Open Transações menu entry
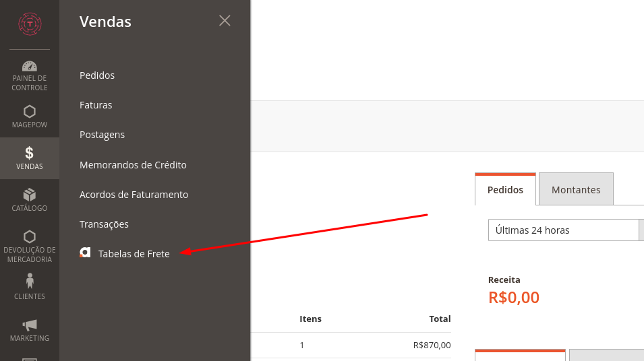This screenshot has width=644, height=361. [104, 224]
